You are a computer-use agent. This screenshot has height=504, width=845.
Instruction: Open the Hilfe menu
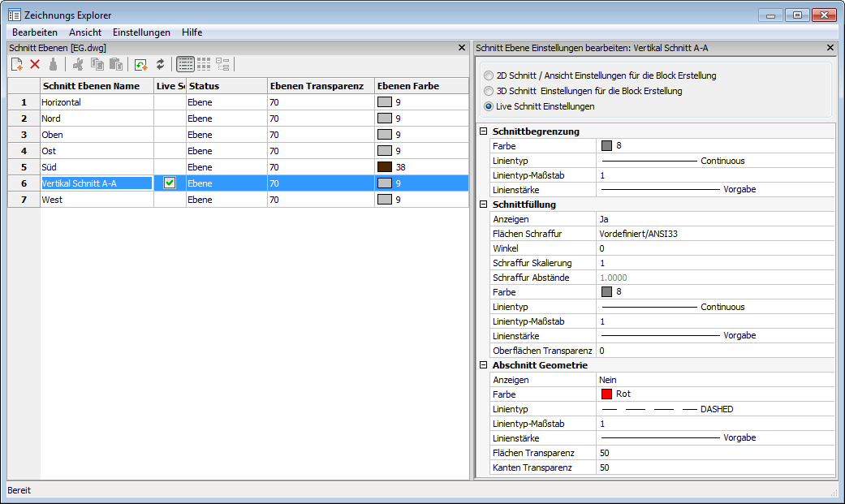tap(192, 32)
